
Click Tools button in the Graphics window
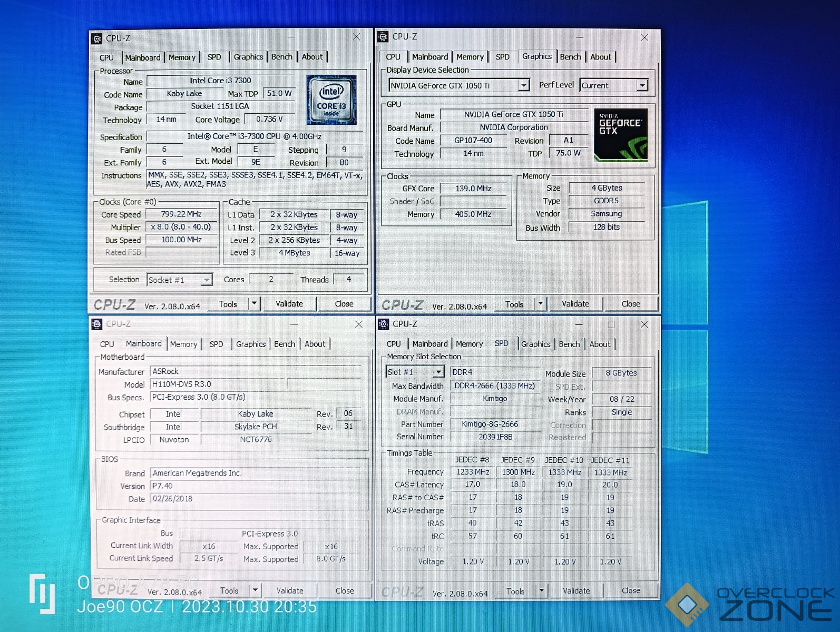(x=514, y=304)
